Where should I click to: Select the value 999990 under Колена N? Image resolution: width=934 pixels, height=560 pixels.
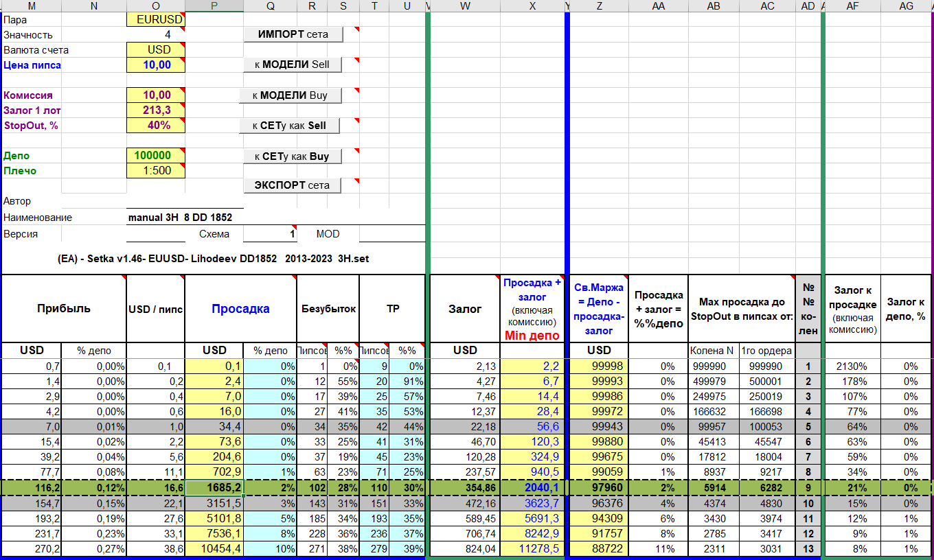pyautogui.click(x=714, y=366)
